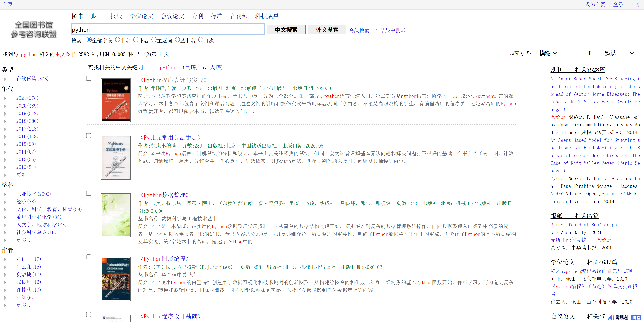Open cover thumbnail of Python数据整理

coord(116,215)
